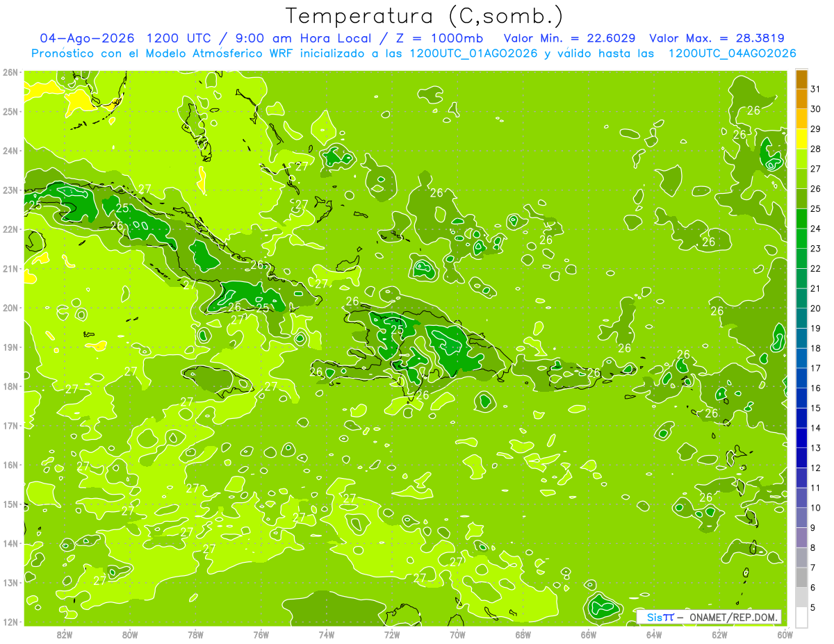Click the legend value 31
Screen dimensions: 834x644
click(816, 89)
